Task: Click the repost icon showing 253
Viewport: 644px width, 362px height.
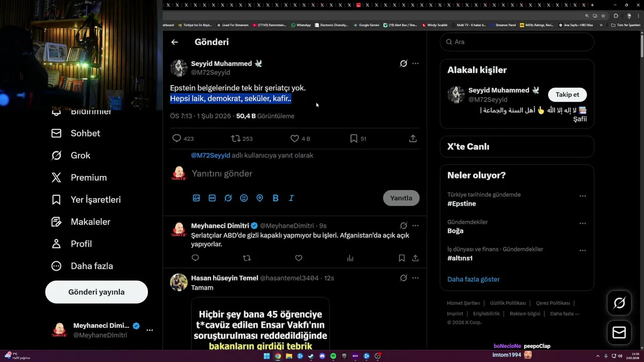Action: (x=235, y=138)
